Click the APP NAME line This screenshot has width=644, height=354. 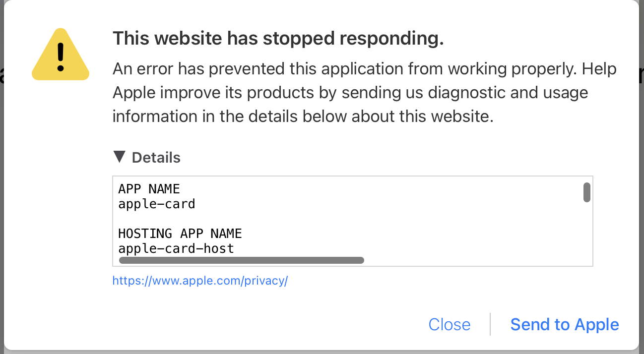tap(149, 189)
